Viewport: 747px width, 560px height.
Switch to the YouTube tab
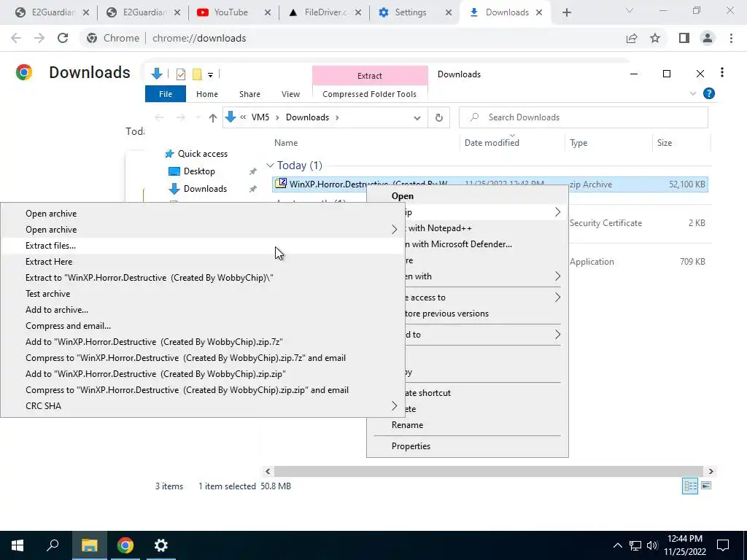click(x=231, y=12)
